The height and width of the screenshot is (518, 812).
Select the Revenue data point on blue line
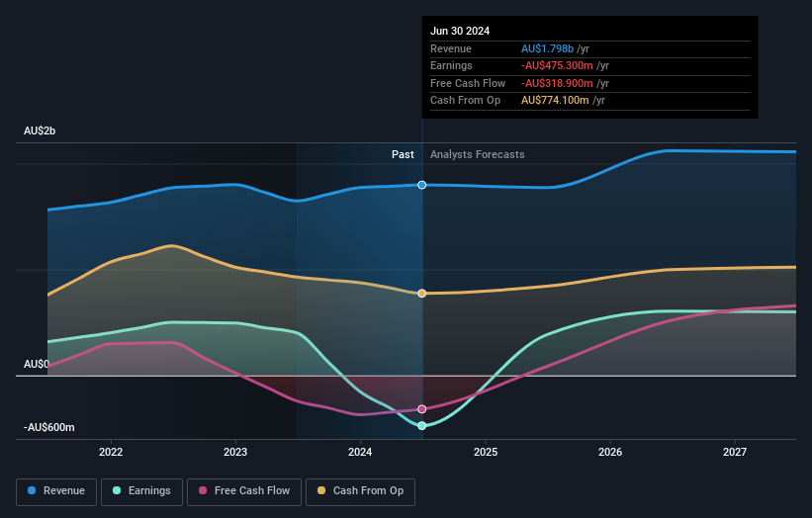tap(422, 185)
